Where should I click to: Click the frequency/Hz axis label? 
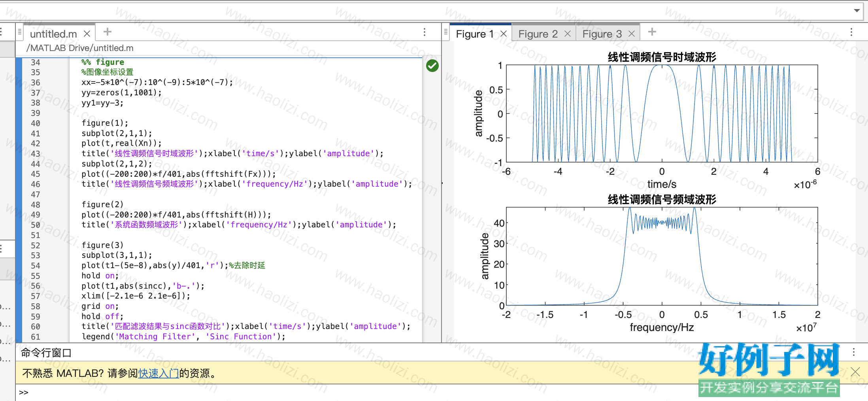tap(662, 327)
